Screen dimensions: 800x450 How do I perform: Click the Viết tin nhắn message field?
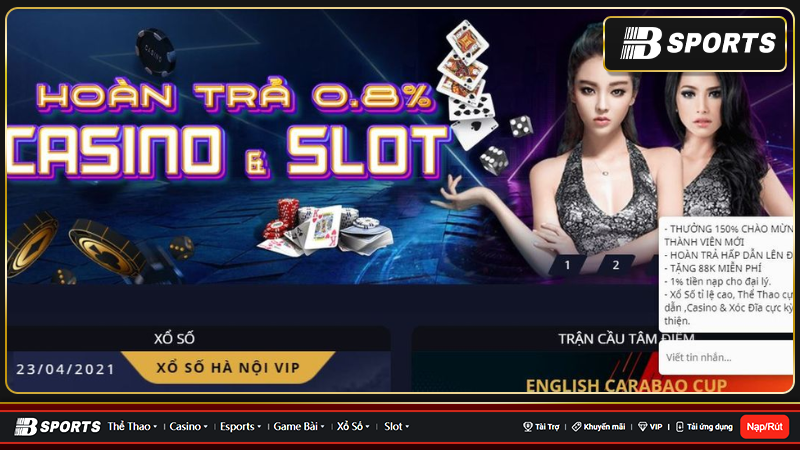pyautogui.click(x=726, y=358)
